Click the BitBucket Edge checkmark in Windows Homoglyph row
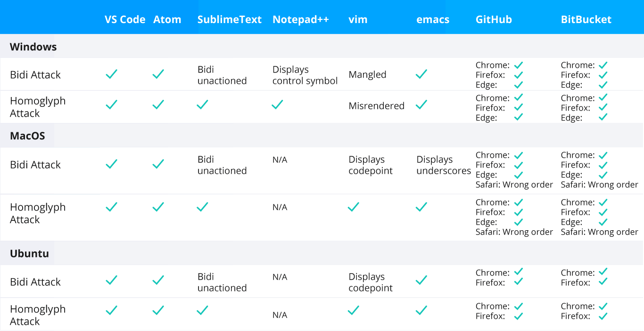The width and height of the screenshot is (644, 331). [603, 117]
